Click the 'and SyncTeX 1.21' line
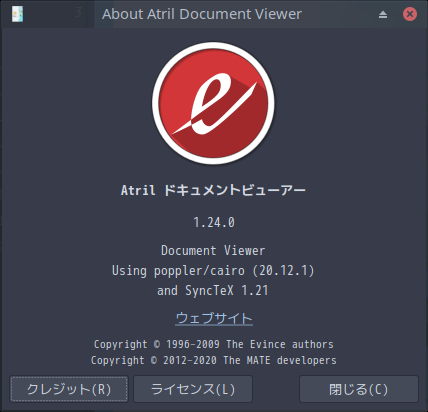Screen dimensions: 428x412 [x=213, y=290]
